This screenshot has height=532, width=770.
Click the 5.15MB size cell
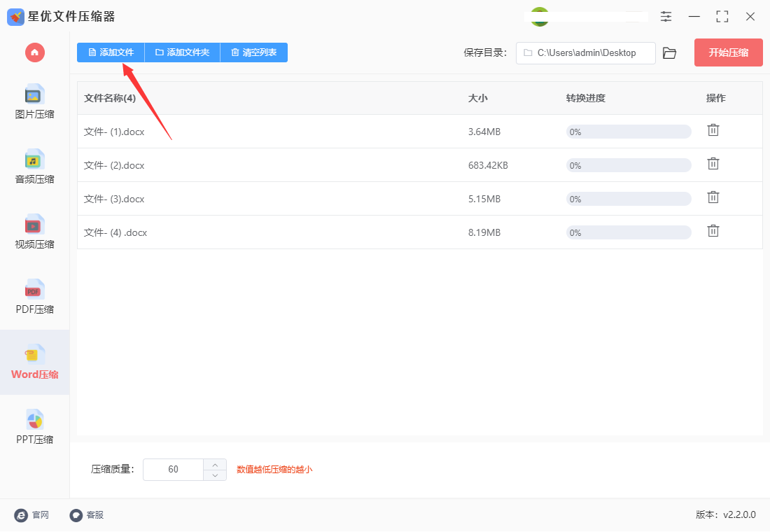click(484, 199)
